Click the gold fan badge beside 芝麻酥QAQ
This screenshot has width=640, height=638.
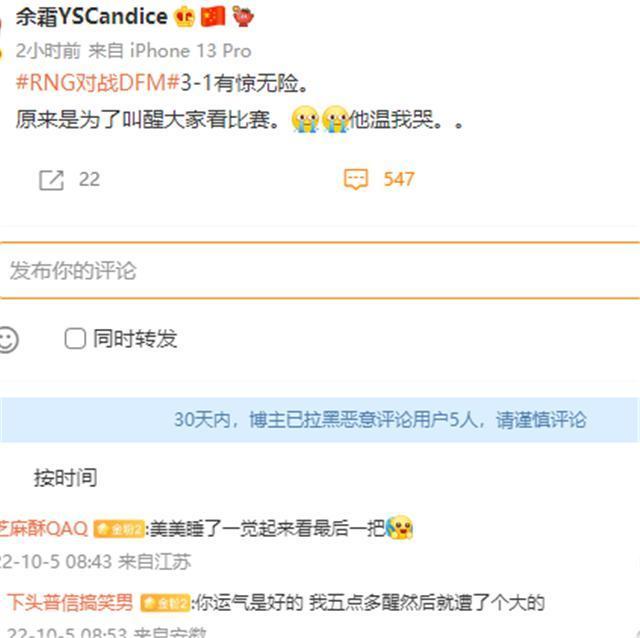[x=119, y=529]
